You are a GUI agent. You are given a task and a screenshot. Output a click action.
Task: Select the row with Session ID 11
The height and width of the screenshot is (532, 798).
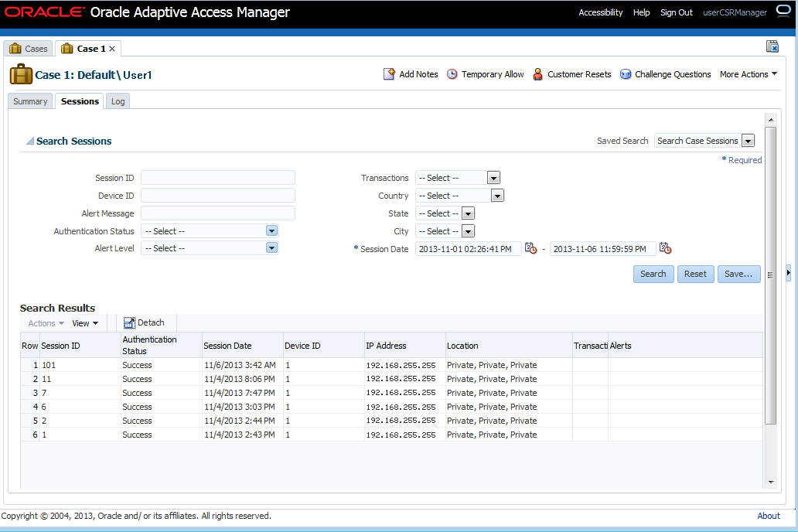click(391, 379)
